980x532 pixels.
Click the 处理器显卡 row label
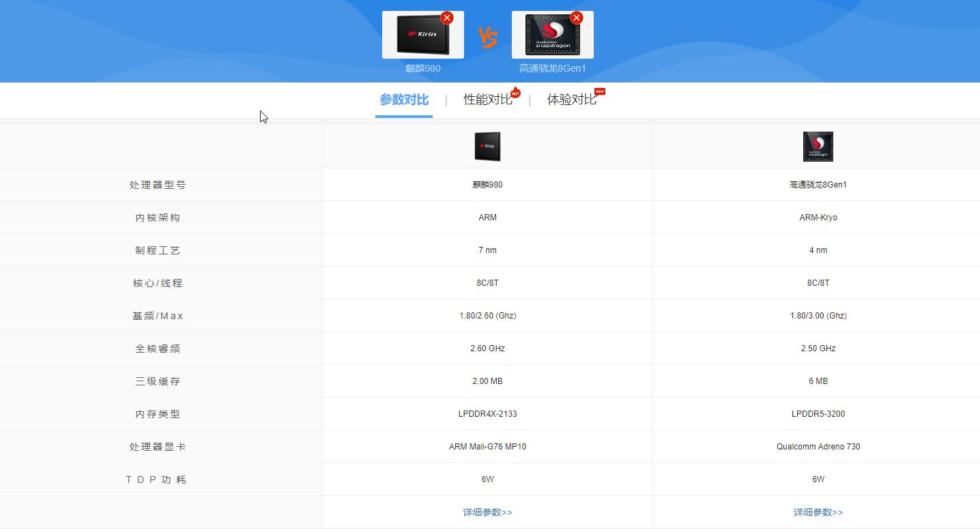coord(158,447)
